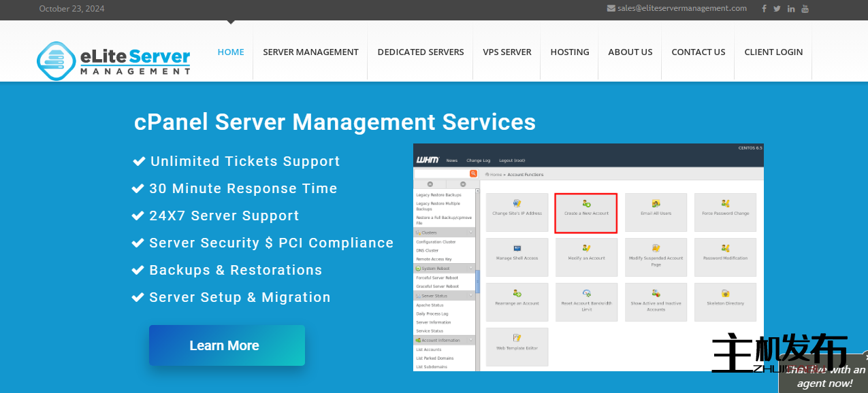Open the Server Management menu
Viewport: 868px width, 393px height.
[310, 52]
